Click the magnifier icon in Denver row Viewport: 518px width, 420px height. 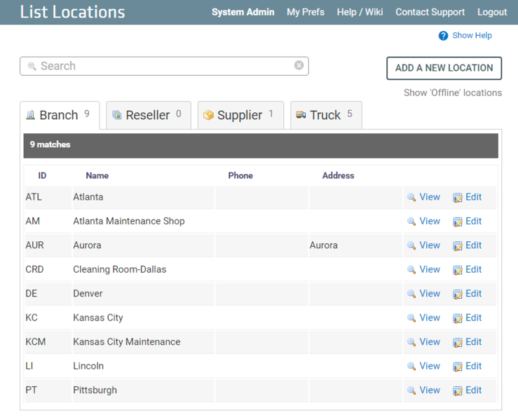(x=411, y=294)
